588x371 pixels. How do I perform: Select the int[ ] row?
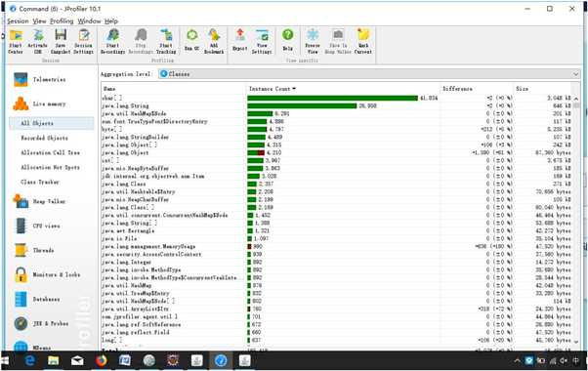pyautogui.click(x=337, y=160)
